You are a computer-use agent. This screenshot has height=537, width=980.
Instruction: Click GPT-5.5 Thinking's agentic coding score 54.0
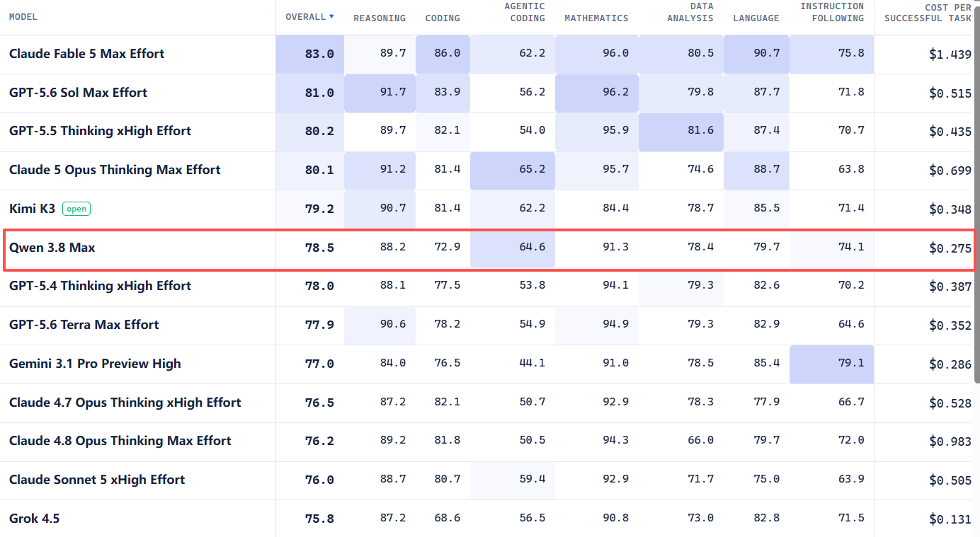point(532,131)
